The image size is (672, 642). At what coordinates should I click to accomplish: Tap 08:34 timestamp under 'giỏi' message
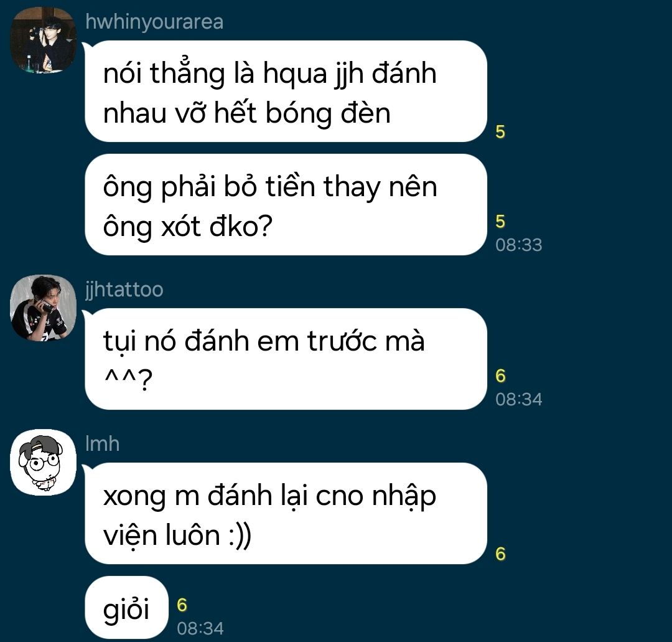tap(200, 629)
